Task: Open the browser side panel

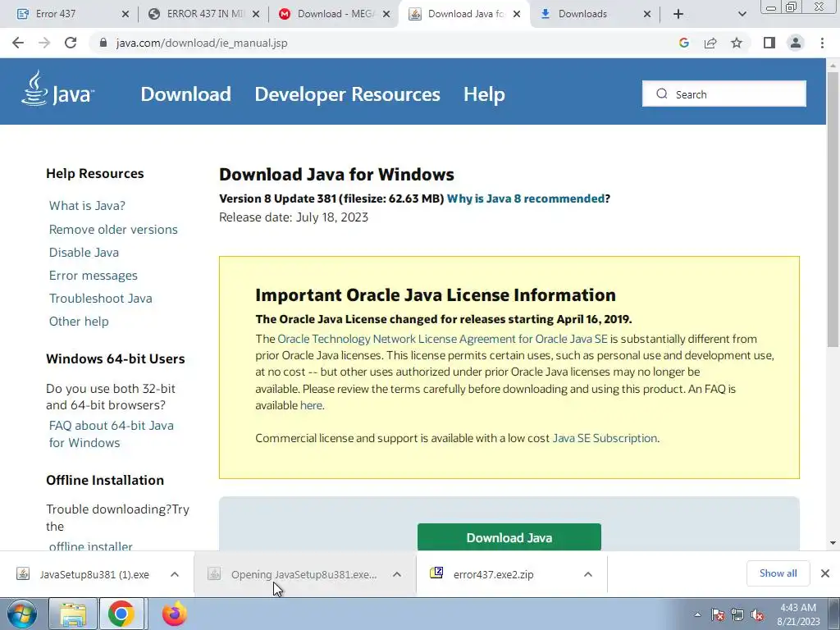Action: click(769, 43)
